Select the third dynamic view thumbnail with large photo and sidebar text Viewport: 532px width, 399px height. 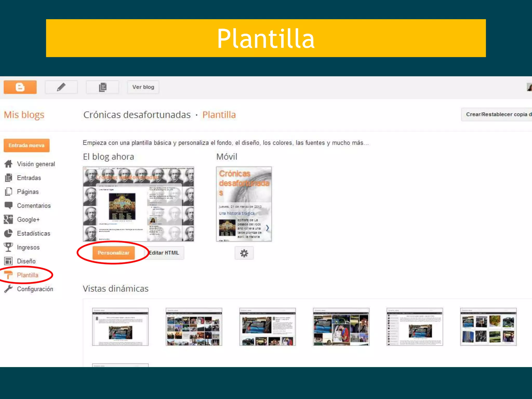click(x=268, y=327)
